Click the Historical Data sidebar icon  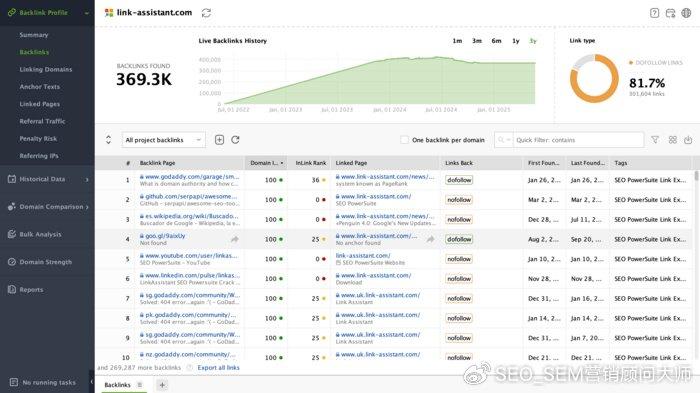tap(12, 179)
